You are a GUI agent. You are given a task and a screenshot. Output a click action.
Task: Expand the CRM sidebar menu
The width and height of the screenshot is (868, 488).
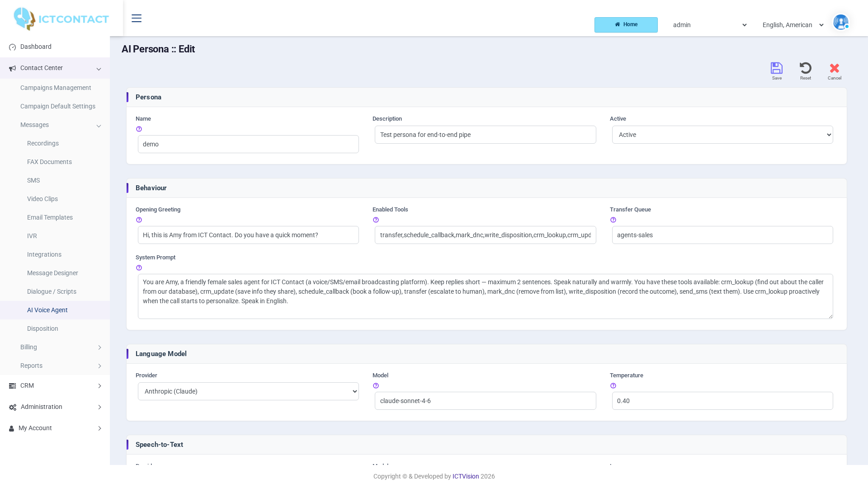coord(55,386)
